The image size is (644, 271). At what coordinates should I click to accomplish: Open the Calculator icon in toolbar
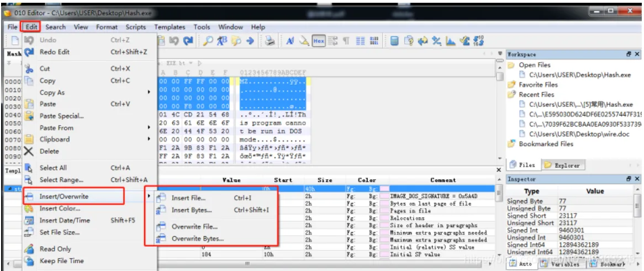394,41
